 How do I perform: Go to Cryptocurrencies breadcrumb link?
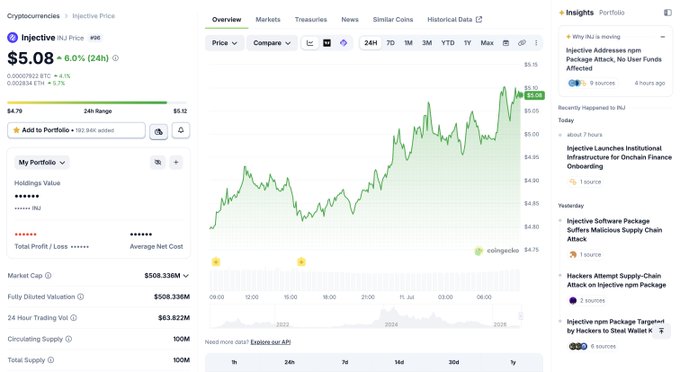point(33,16)
